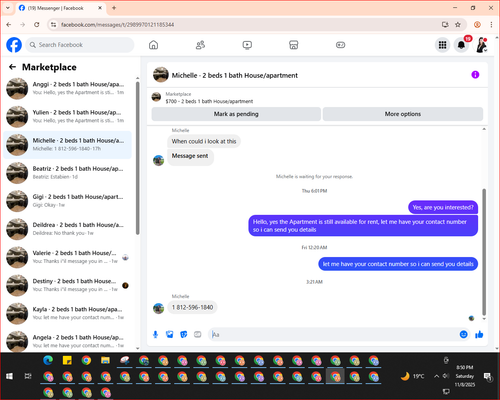Image resolution: width=500 pixels, height=400 pixels.
Task: Open Yulien conversation in the list
Action: 68,116
